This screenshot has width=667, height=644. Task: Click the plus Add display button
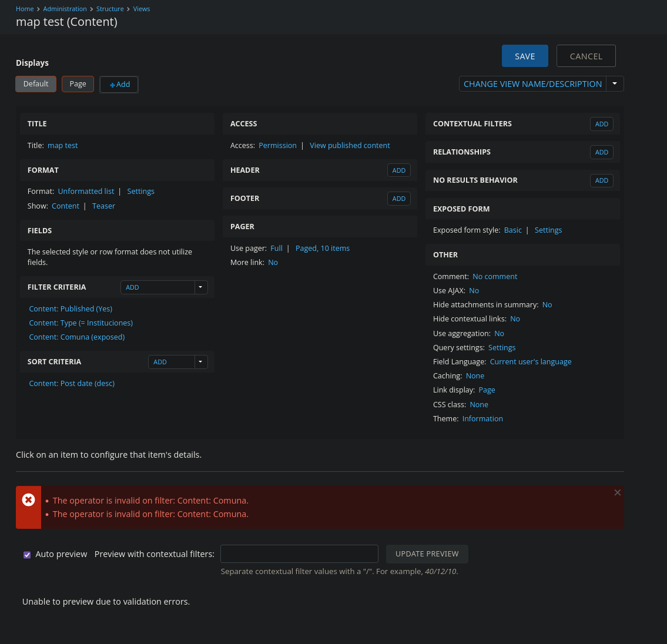tap(119, 85)
